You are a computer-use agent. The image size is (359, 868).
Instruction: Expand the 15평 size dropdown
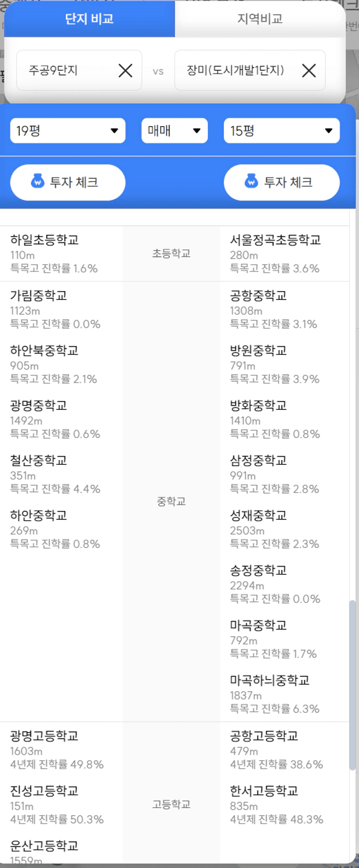click(x=281, y=130)
